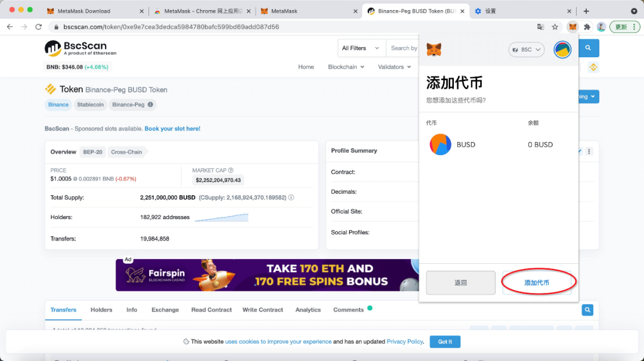Open the Read Contract tab

(212, 310)
